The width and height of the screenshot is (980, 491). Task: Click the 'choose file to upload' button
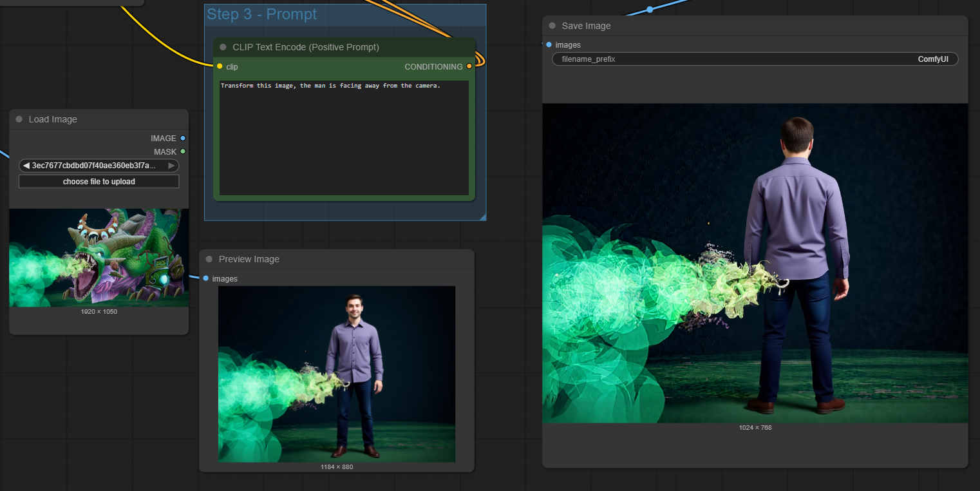pyautogui.click(x=99, y=182)
